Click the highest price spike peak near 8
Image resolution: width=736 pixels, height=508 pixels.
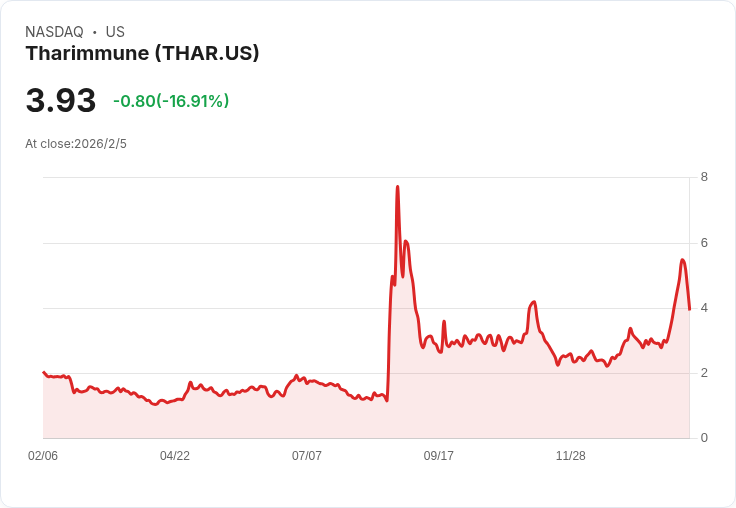click(x=398, y=187)
